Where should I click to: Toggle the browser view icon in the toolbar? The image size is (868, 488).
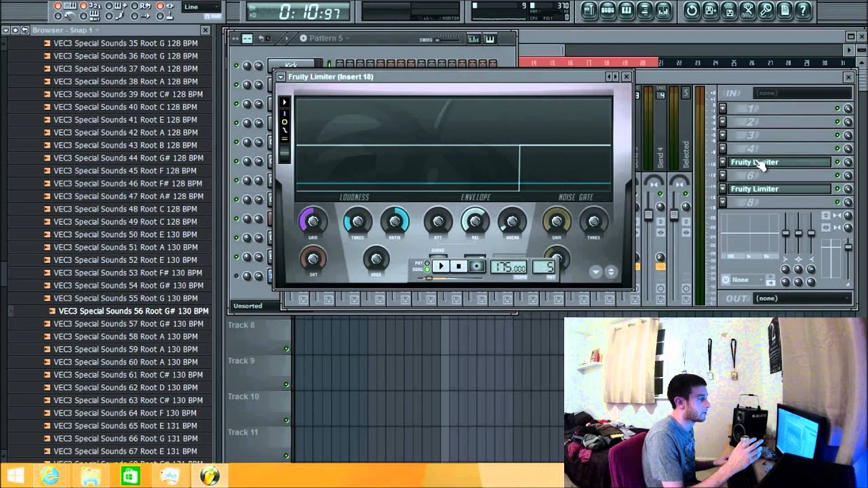645,10
